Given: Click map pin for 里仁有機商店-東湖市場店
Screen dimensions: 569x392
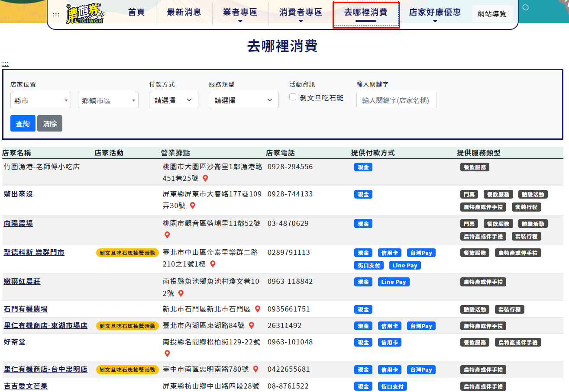Looking at the screenshot, I should pos(252,325).
